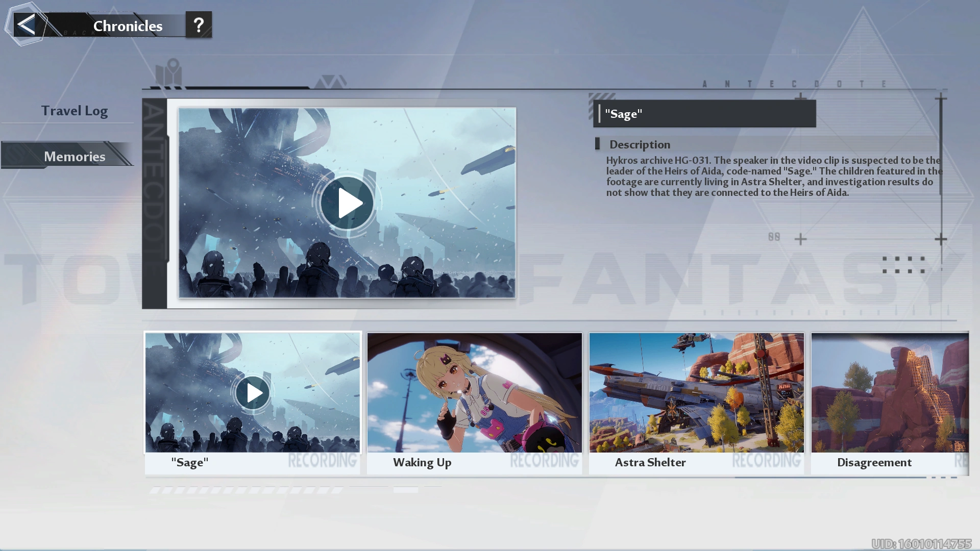Select the Astra Shelter recording thumbnail
The image size is (980, 551).
pyautogui.click(x=696, y=393)
